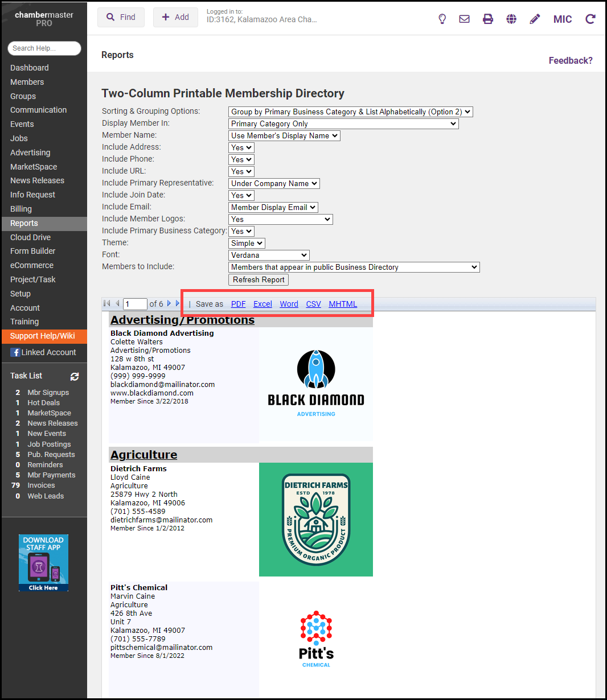Open Invoices in Task List
This screenshot has width=607, height=700.
pos(42,485)
